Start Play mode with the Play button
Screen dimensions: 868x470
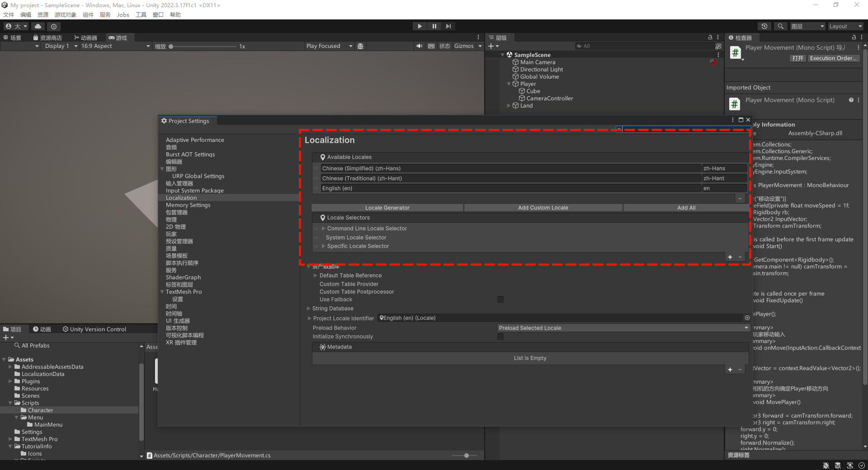coord(420,26)
